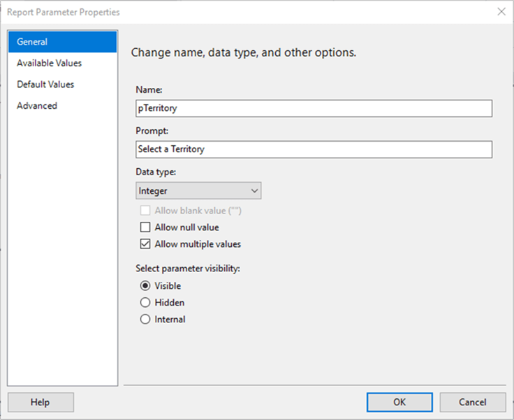The height and width of the screenshot is (420, 514).
Task: Confirm the dialog with OK
Action: 399,402
